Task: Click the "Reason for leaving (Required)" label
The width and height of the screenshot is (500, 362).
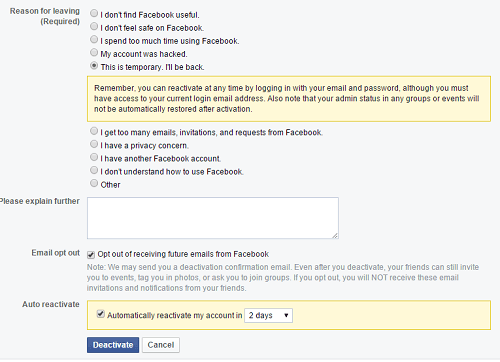Action: point(45,16)
